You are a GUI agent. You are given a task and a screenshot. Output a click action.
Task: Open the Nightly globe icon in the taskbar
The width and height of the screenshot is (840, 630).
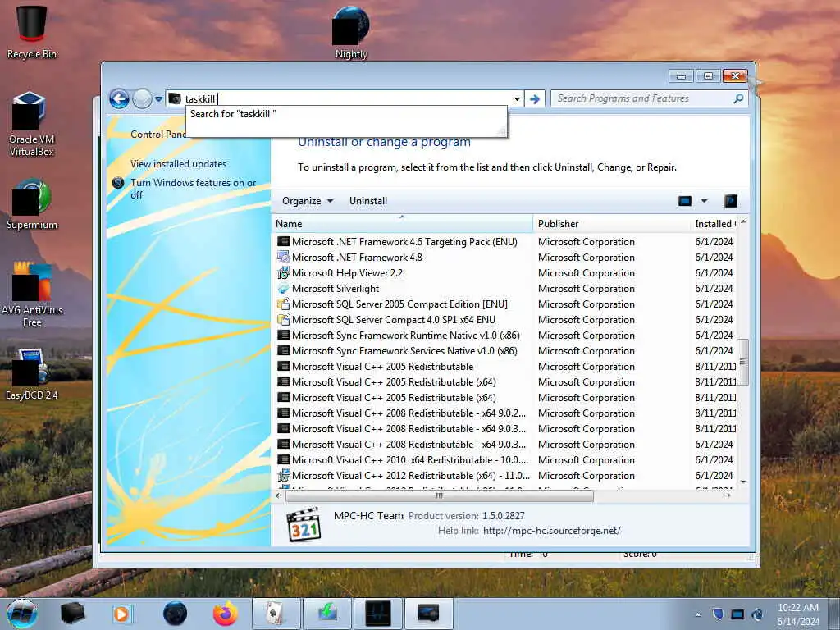[x=176, y=614]
